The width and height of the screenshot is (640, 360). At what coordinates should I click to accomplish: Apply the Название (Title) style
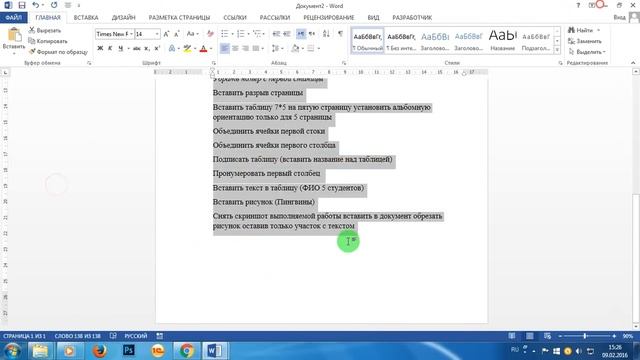(502, 41)
